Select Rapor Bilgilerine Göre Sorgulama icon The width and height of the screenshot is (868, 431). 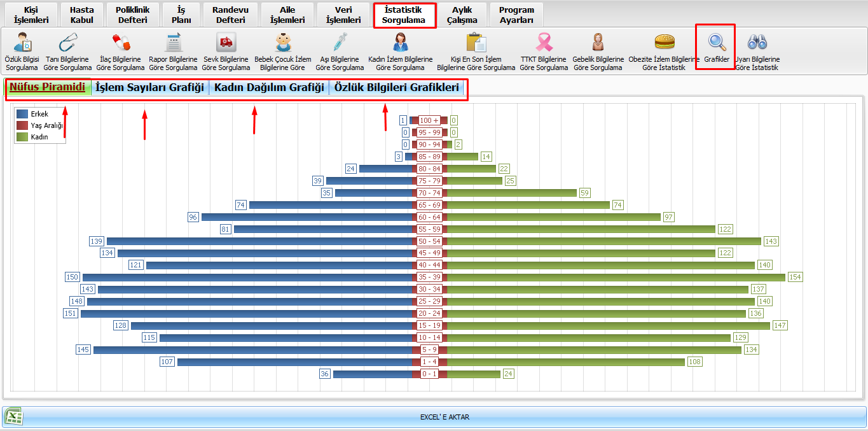173,43
